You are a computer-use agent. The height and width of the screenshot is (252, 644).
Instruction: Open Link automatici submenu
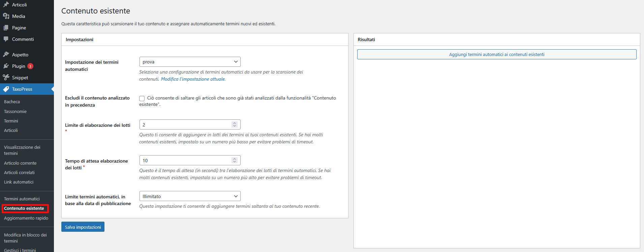pos(19,182)
